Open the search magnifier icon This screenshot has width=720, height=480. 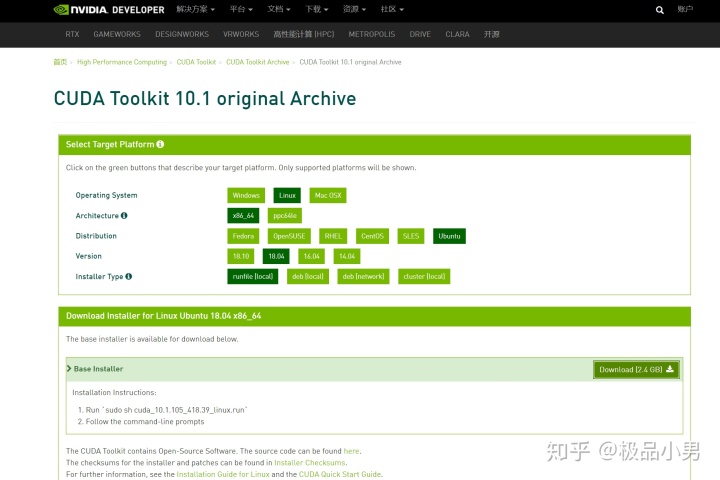[x=659, y=10]
